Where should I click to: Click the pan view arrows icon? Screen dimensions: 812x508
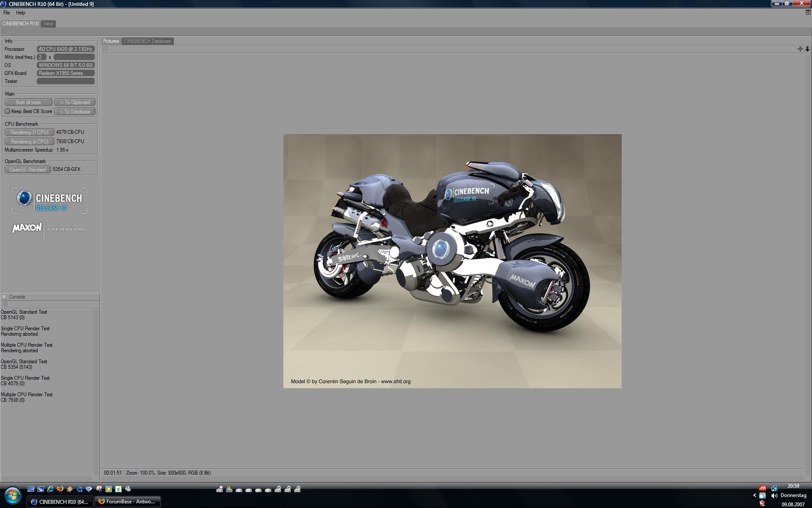(800, 49)
